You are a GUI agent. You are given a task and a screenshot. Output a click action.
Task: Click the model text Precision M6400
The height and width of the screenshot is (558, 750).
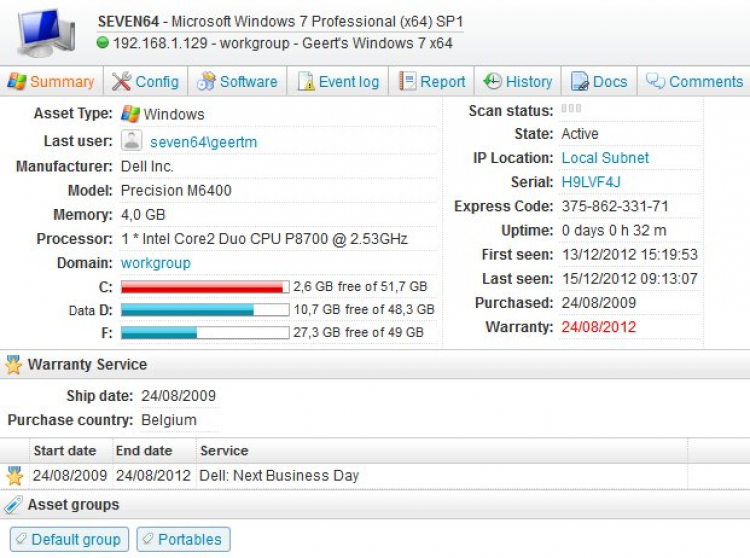pos(176,190)
